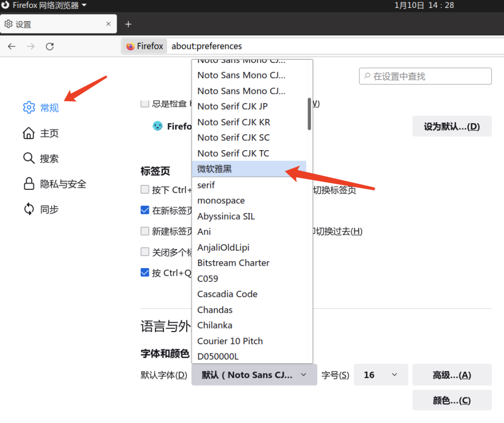Switch to the 设置 browser tab
This screenshot has height=423, width=504.
tap(58, 24)
